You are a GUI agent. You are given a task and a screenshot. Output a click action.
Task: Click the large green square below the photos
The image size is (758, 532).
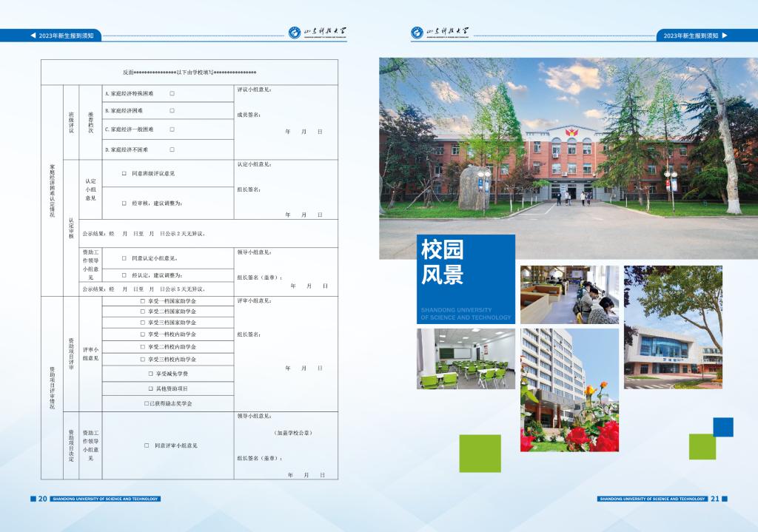pos(480,453)
